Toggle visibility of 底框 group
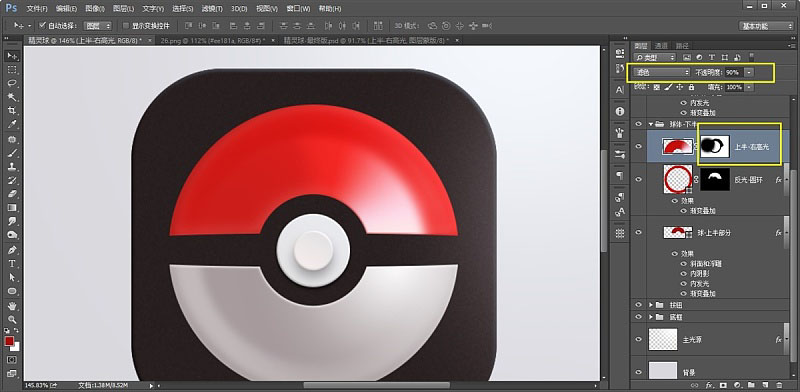 [x=638, y=317]
